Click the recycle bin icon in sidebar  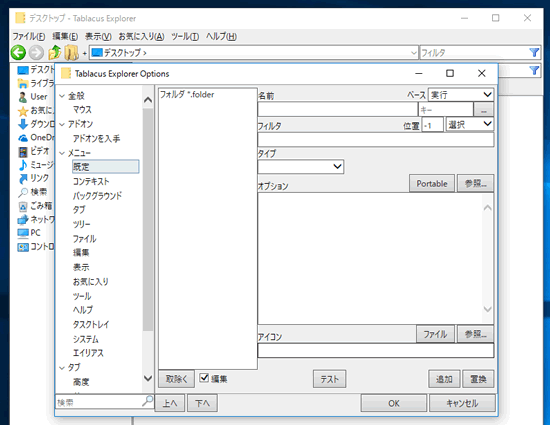tap(23, 206)
